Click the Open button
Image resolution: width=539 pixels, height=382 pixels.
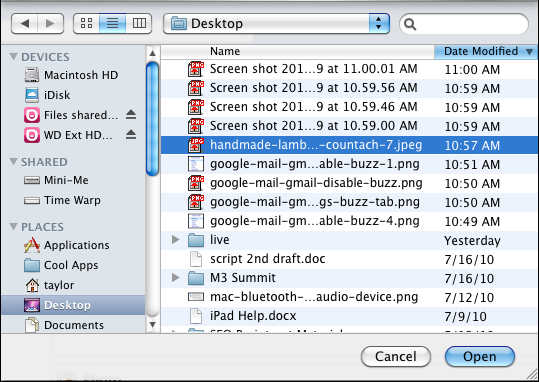(480, 357)
